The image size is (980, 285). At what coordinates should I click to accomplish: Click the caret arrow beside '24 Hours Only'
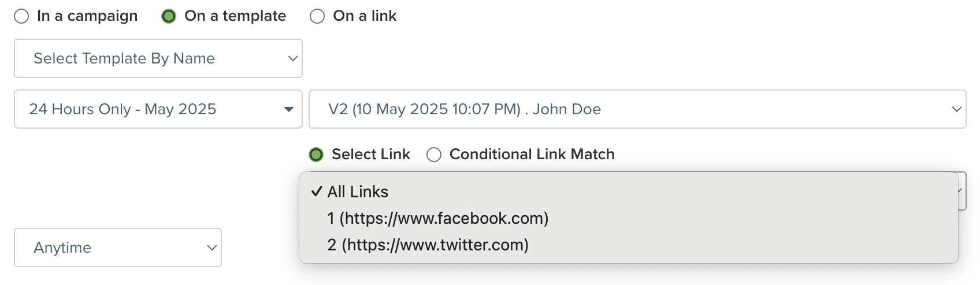289,109
